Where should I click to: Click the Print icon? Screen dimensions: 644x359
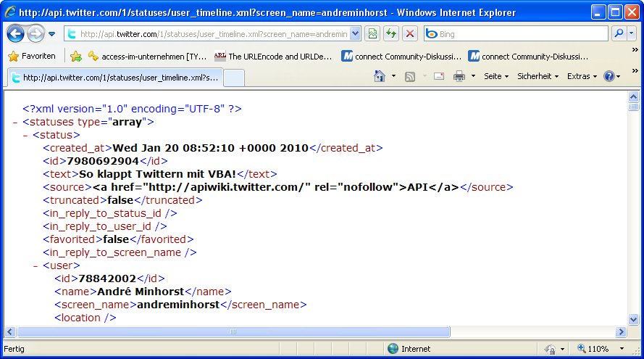point(459,76)
